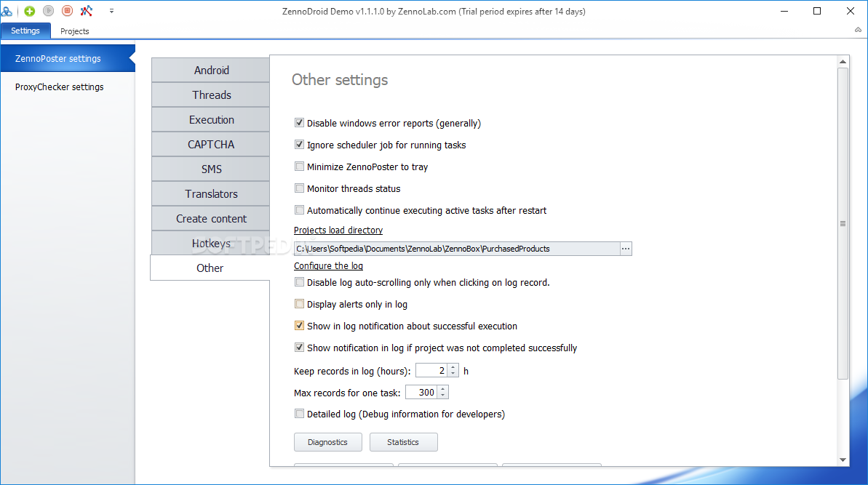Click the settings scrollbar up arrow
The image size is (868, 485).
[843, 61]
